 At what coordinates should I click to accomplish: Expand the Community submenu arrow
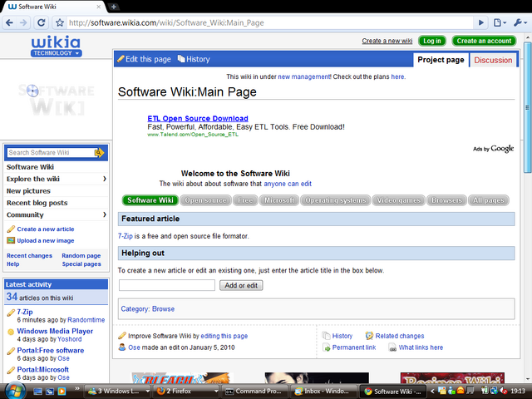click(105, 214)
